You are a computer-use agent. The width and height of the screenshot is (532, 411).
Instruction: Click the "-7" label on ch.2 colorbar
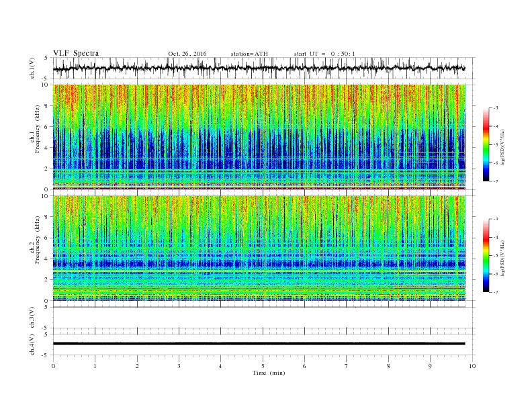(496, 292)
